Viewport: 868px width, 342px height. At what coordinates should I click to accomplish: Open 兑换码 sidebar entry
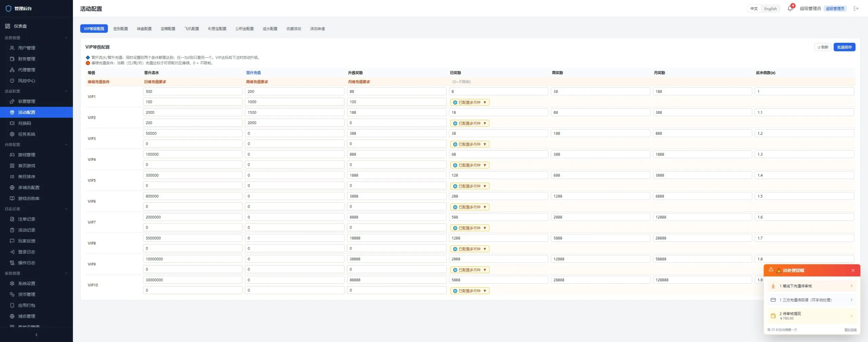point(36,123)
